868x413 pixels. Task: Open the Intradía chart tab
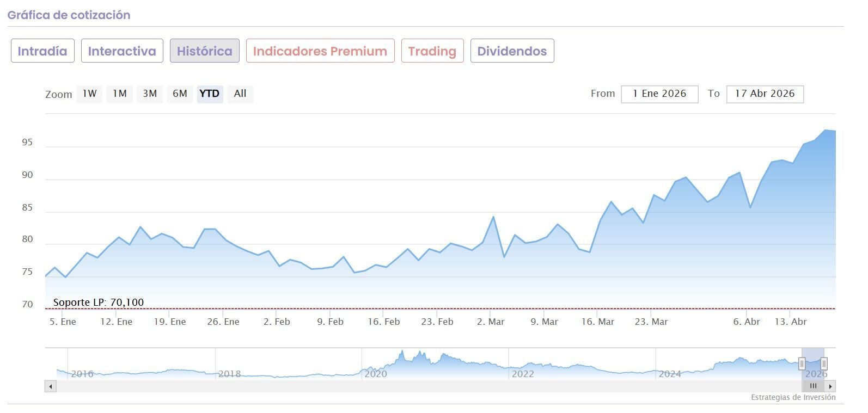coord(42,51)
